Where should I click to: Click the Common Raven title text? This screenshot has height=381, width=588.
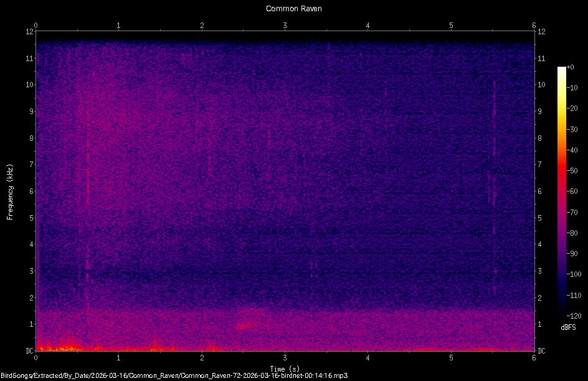(x=293, y=8)
